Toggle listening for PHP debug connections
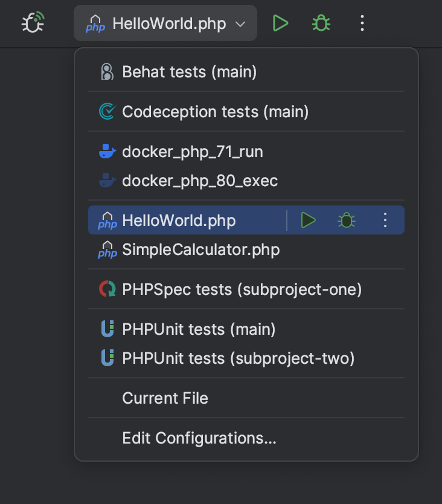Viewport: 442px width, 504px height. click(x=33, y=23)
